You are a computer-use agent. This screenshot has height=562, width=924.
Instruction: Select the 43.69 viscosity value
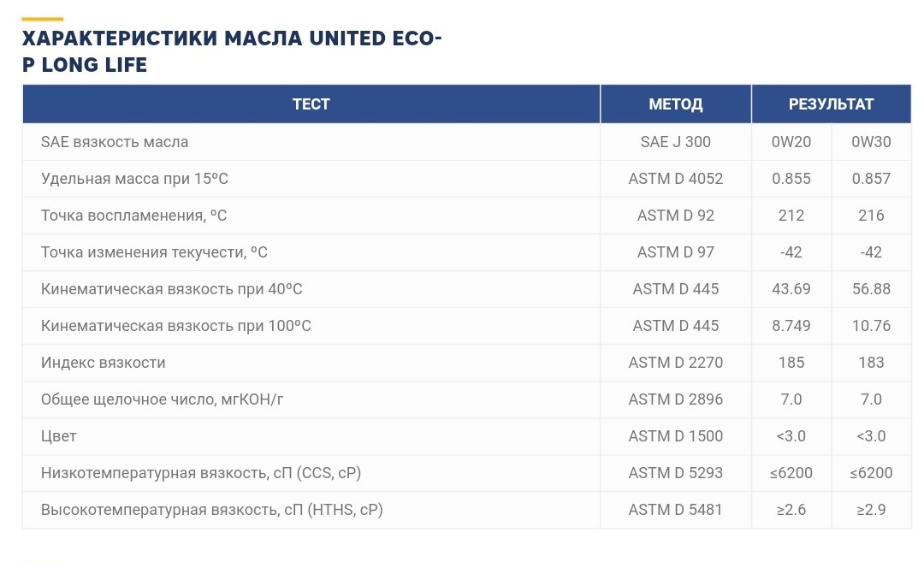click(791, 289)
